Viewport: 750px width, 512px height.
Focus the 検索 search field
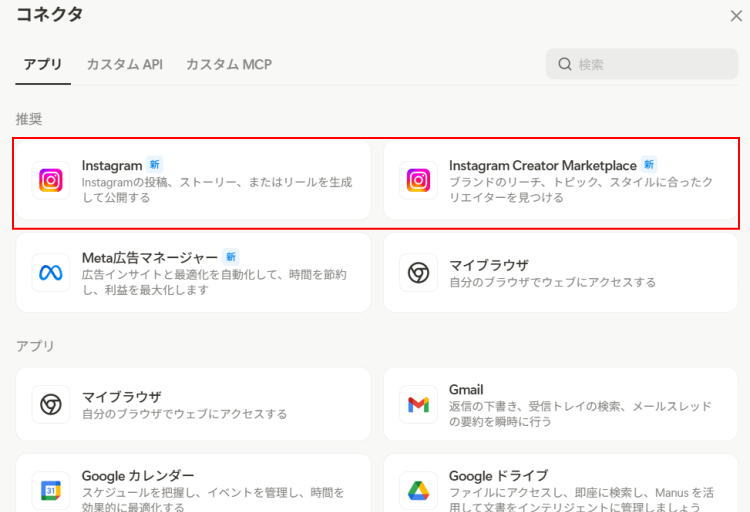coord(642,64)
